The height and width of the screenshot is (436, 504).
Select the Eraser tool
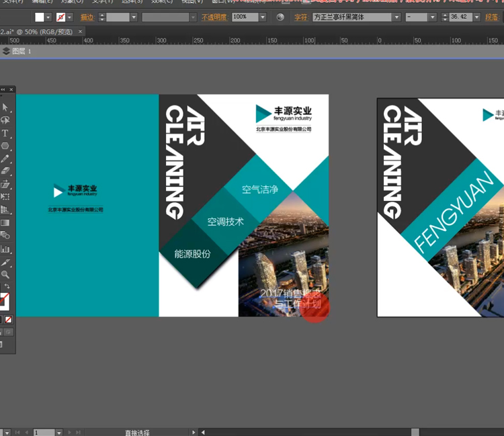click(5, 171)
